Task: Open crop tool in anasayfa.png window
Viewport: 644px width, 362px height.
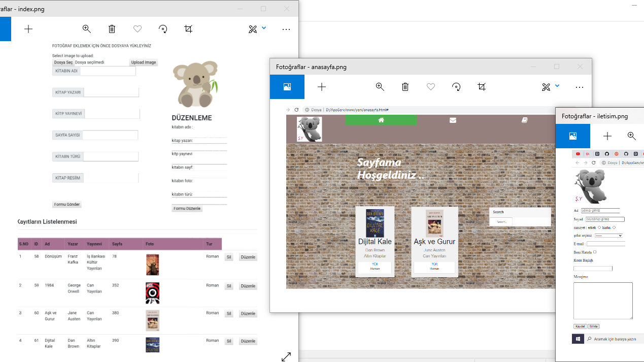Action: pos(482,87)
